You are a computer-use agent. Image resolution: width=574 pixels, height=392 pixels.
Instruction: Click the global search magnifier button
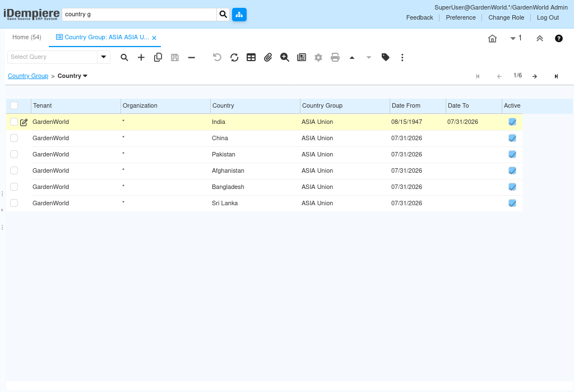click(223, 14)
